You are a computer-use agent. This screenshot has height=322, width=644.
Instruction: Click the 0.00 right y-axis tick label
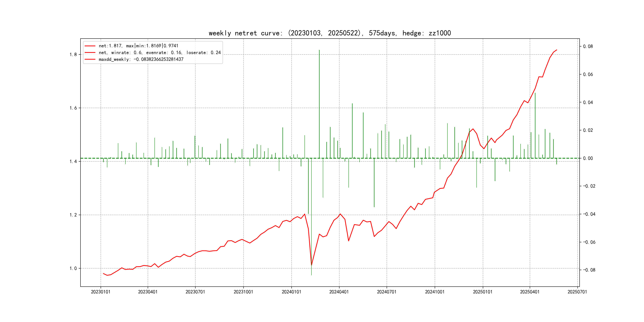(x=588, y=158)
